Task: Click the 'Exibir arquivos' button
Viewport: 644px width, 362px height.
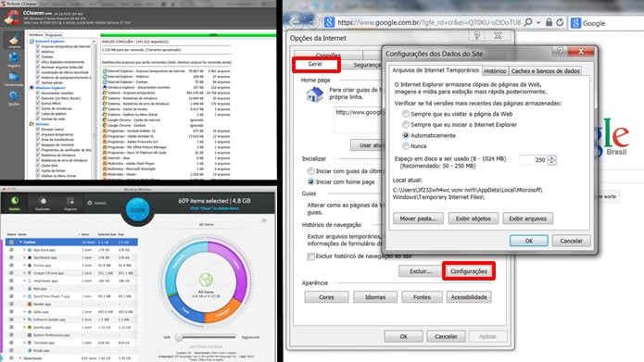Action: pyautogui.click(x=528, y=218)
